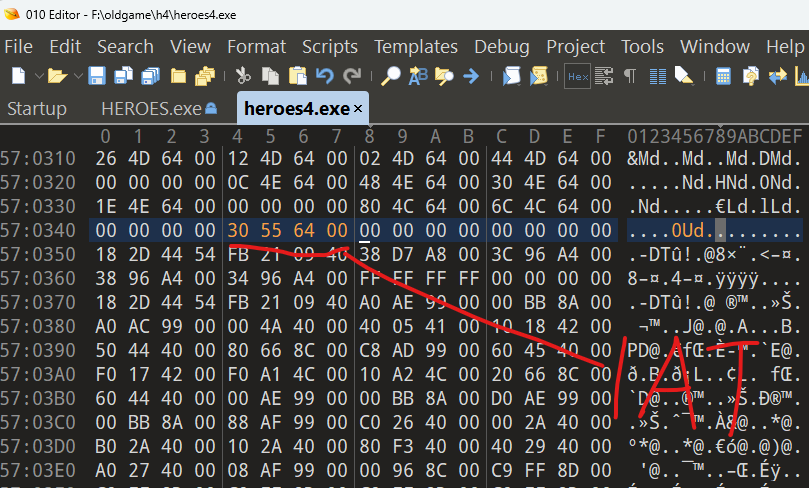Click the compare files question-mark icon
This screenshot has width=809, height=488.
point(751,76)
